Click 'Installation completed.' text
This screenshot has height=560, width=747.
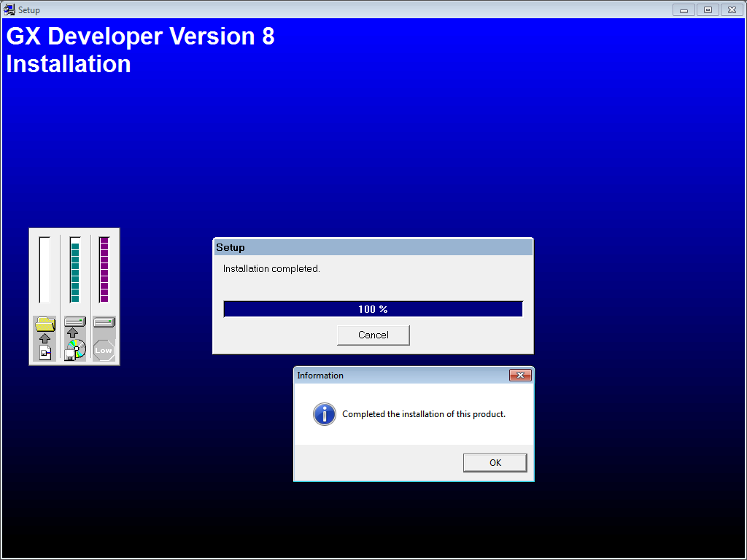click(x=271, y=268)
